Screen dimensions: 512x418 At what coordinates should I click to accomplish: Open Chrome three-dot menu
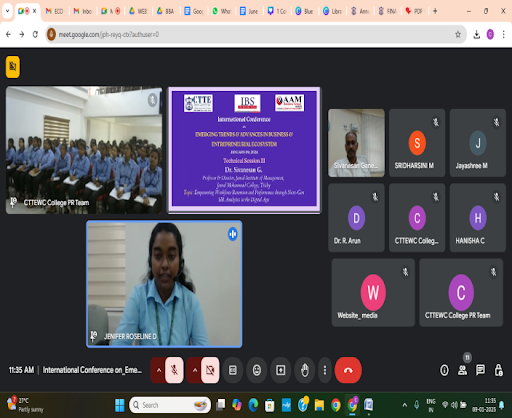tap(504, 34)
